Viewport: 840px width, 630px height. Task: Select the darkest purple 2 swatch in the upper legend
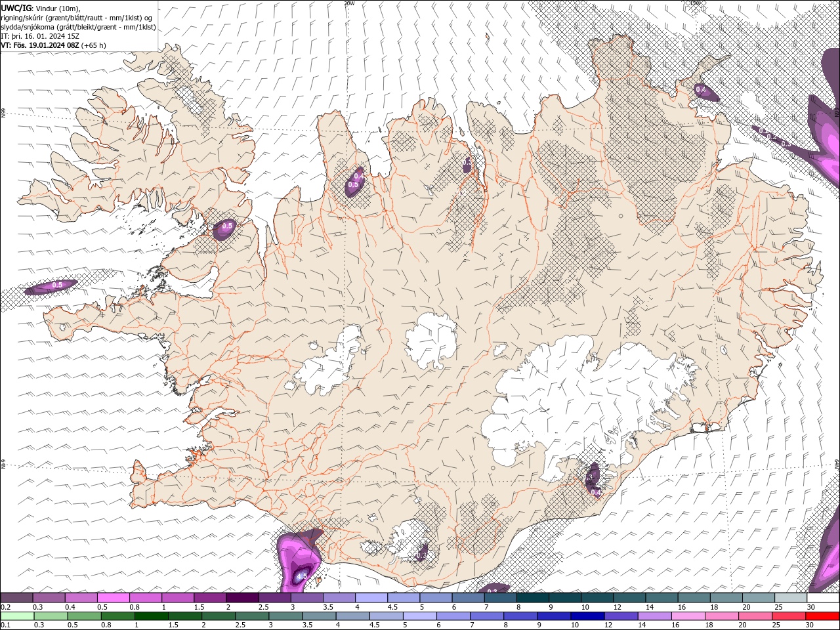(x=242, y=598)
